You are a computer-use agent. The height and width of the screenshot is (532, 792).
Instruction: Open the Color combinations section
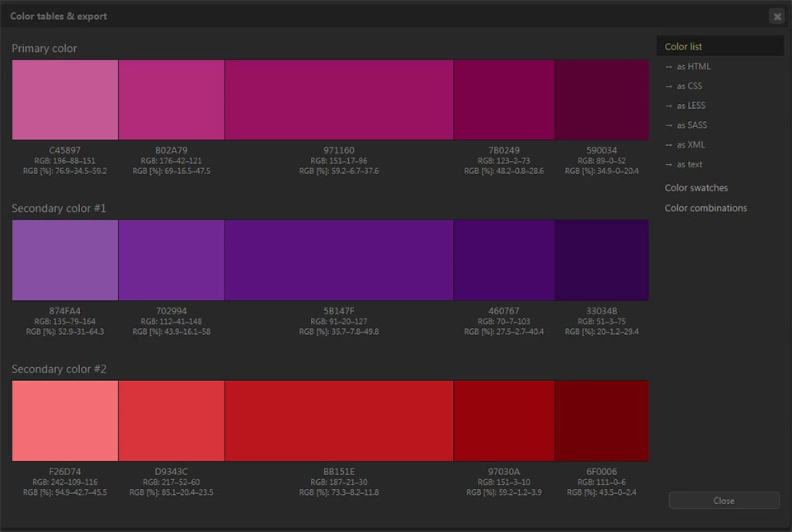[705, 208]
